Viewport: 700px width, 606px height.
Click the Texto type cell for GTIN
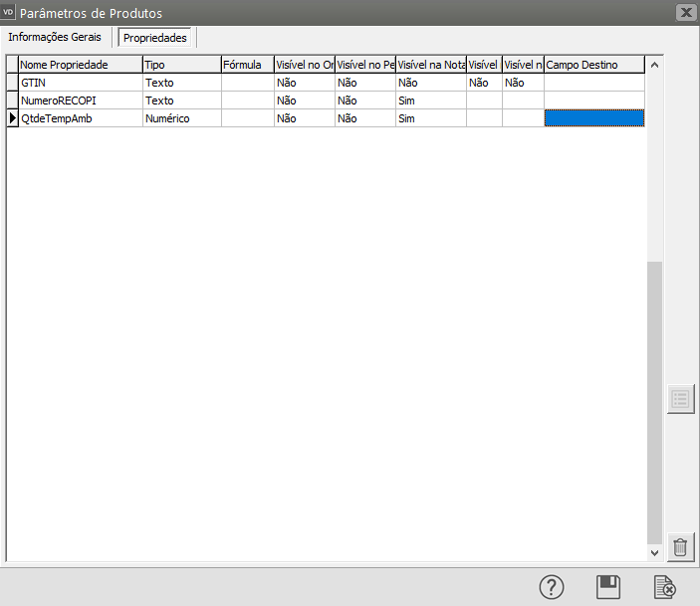point(181,84)
